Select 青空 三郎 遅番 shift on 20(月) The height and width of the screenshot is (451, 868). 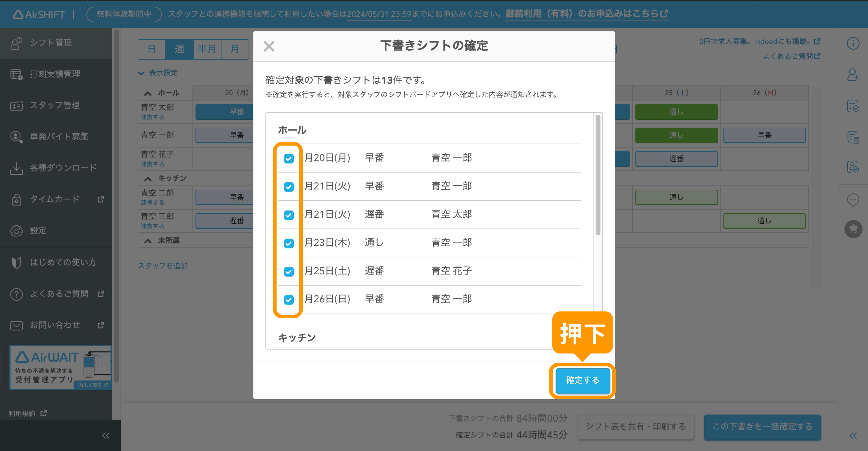[225, 221]
